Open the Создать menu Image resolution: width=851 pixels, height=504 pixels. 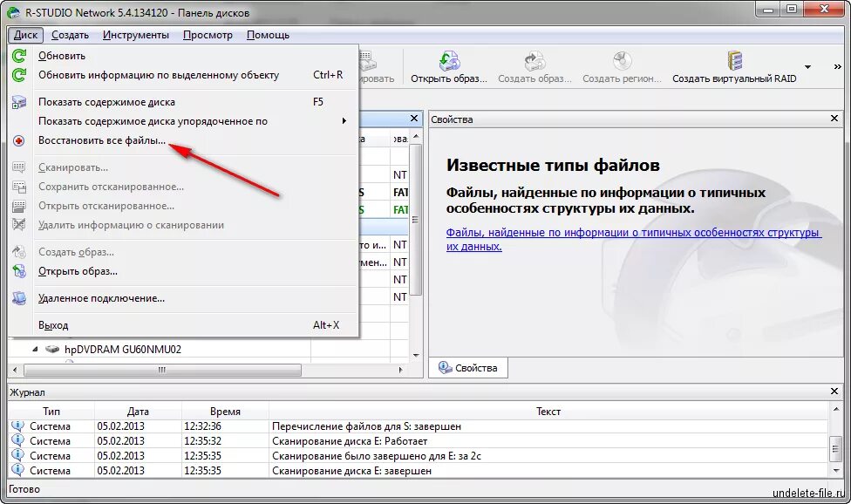pos(70,35)
